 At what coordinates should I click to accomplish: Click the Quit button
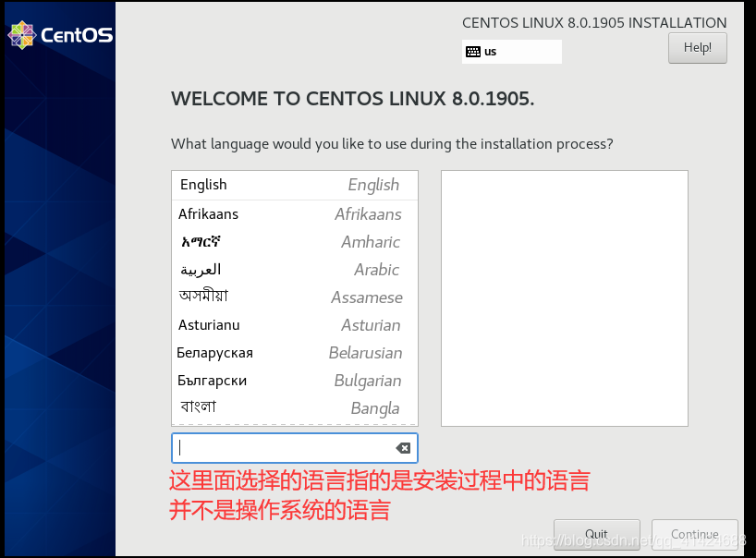coord(596,534)
